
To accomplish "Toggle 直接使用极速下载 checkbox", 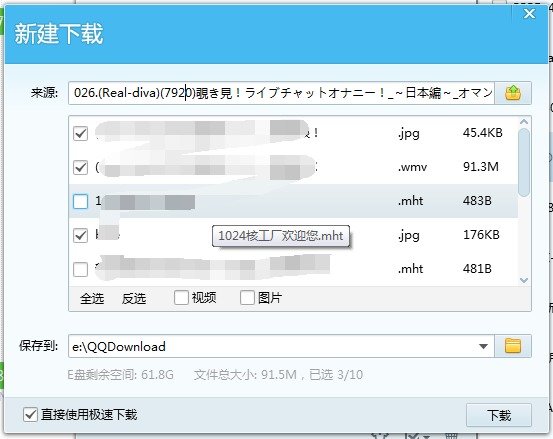I will coord(30,414).
